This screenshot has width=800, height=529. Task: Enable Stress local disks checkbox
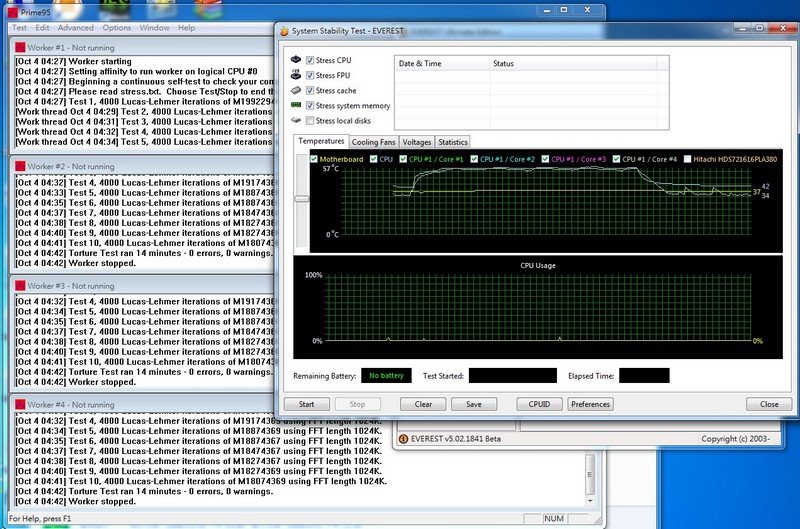pos(310,121)
